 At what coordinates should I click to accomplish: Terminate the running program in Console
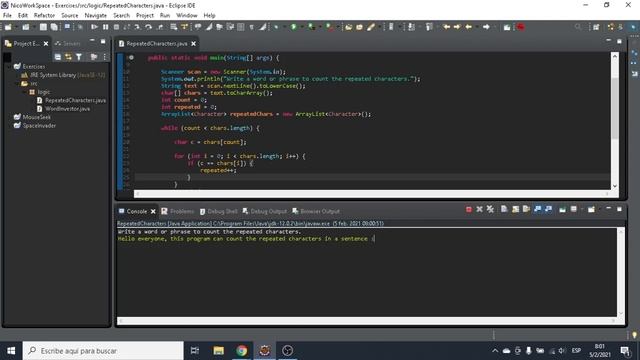(x=469, y=209)
